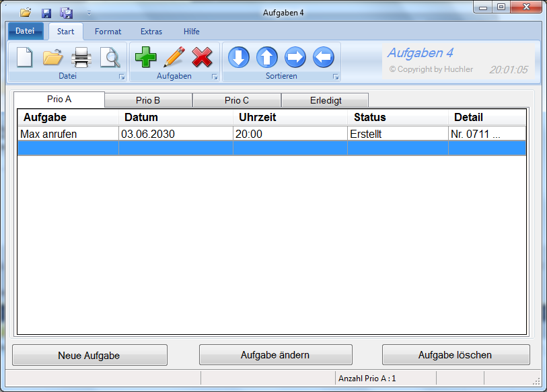Click the highlighted empty blue row
Viewport: 547px width, 392px height.
coord(272,148)
